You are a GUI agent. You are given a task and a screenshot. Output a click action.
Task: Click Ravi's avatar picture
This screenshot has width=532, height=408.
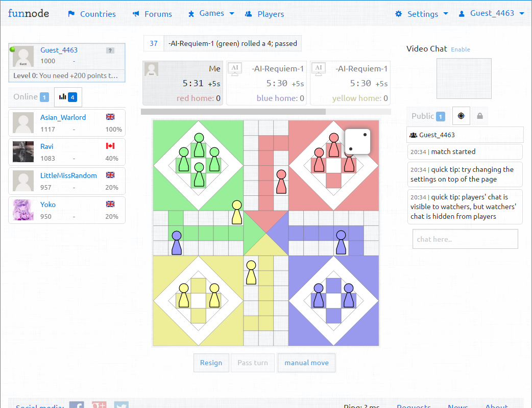click(x=23, y=152)
